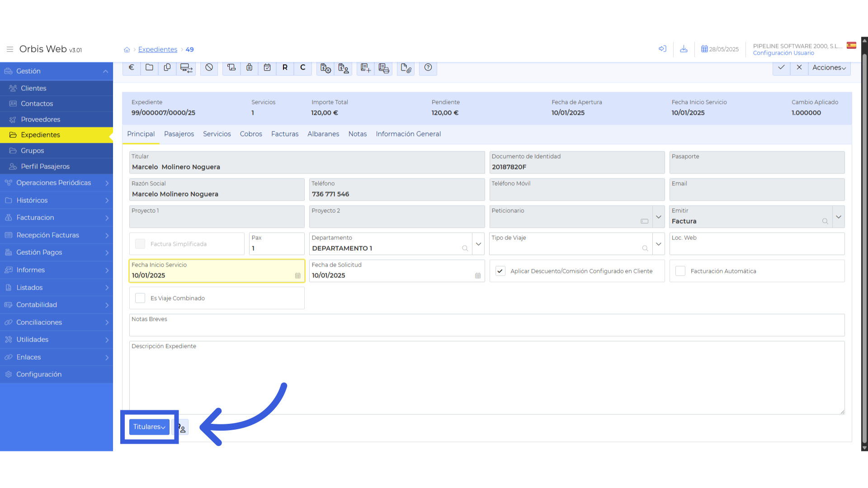Open Proveedores in the sidebar
This screenshot has height=488, width=868.
point(57,120)
